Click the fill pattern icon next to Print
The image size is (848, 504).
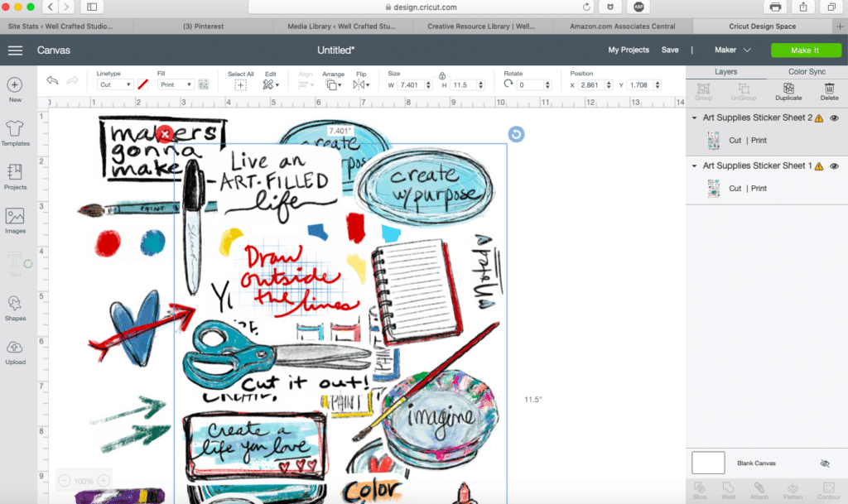[204, 84]
